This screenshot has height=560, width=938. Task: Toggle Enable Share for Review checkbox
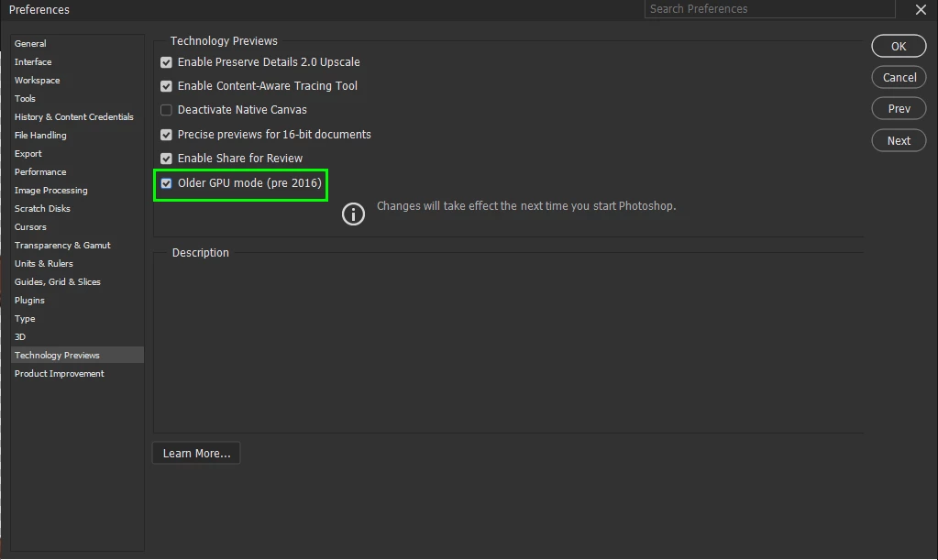166,159
